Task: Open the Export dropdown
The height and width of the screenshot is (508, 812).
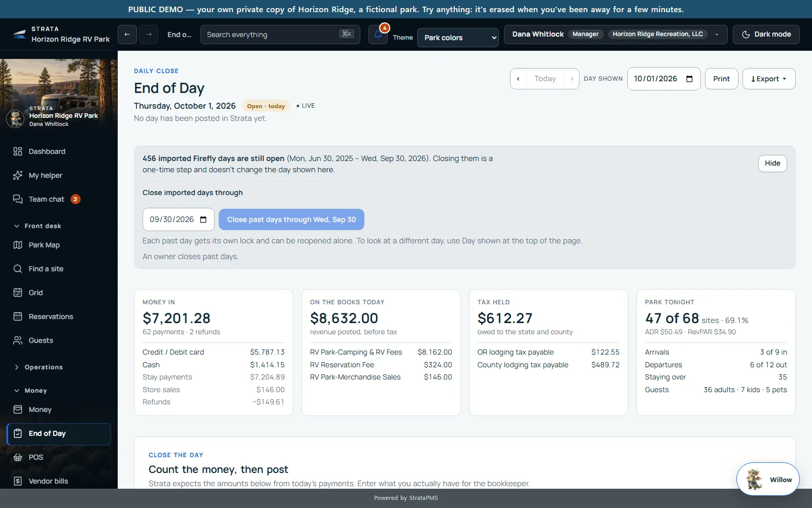Action: 769,79
